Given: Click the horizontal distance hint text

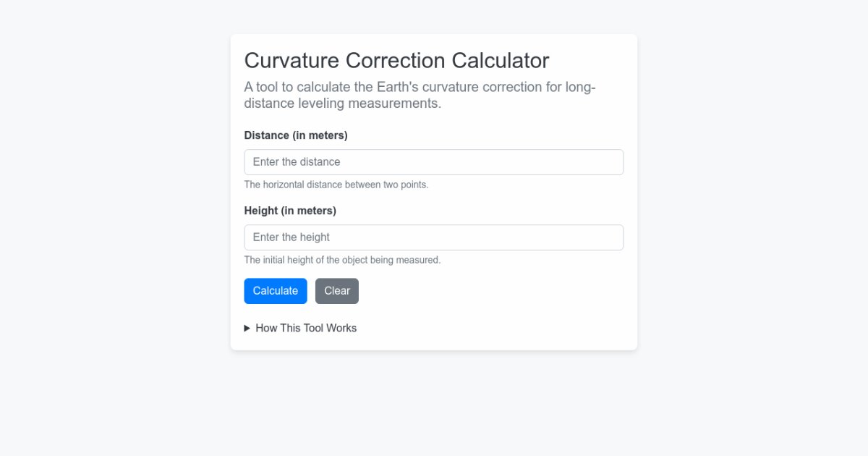Looking at the screenshot, I should tap(336, 185).
